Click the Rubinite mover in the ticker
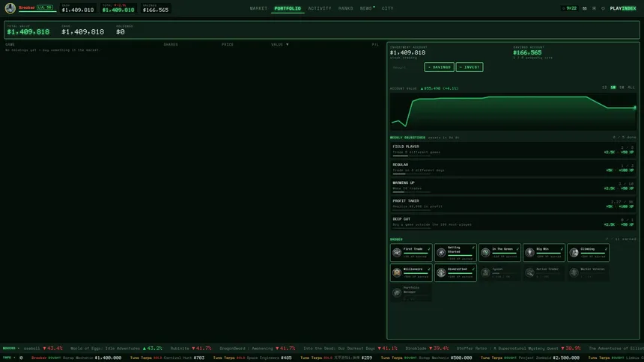The image size is (644, 362). tap(192, 349)
